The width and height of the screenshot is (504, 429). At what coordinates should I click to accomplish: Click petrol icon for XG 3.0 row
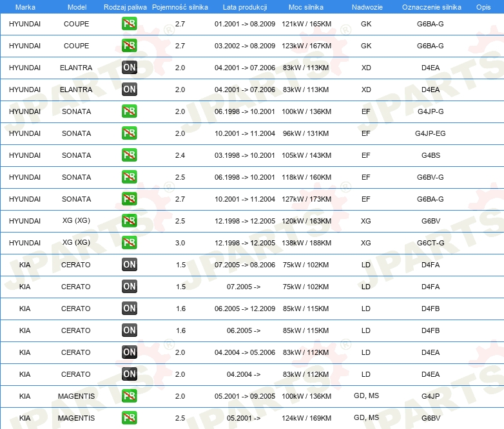pos(129,243)
